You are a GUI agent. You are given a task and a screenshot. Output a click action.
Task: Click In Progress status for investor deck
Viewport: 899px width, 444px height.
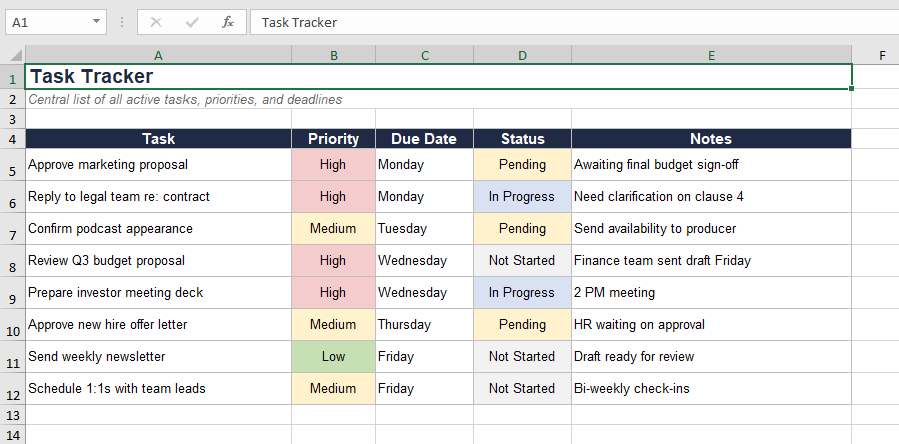point(522,293)
